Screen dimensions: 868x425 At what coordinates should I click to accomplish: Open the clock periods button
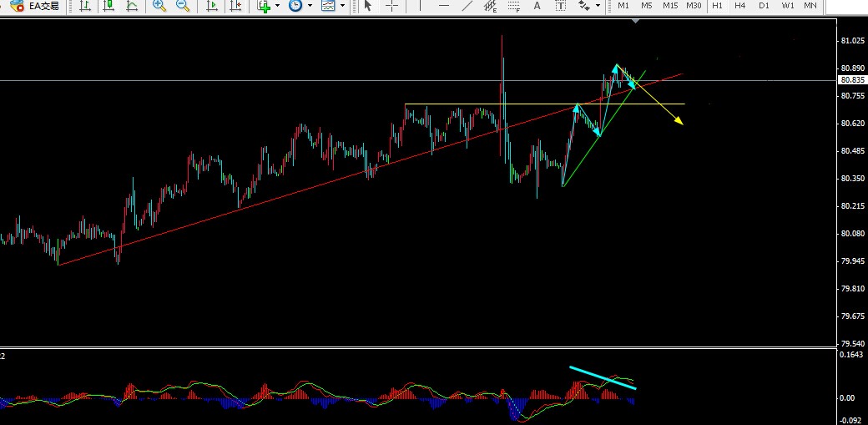coord(296,6)
